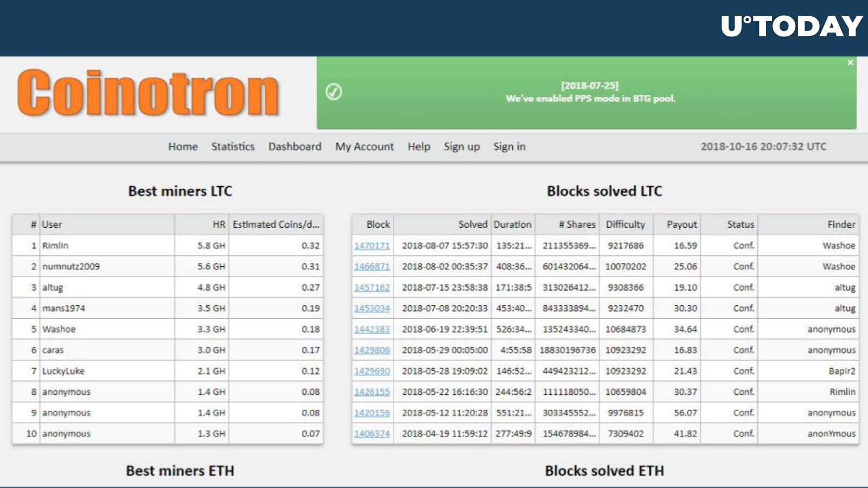
Task: Open block 1429806 link
Action: pyautogui.click(x=372, y=350)
